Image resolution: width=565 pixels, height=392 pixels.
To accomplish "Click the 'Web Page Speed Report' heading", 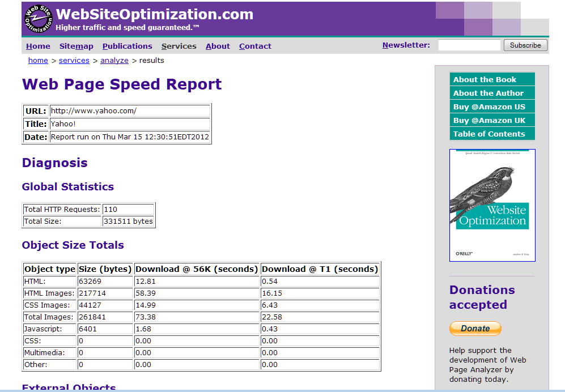I will (x=122, y=84).
